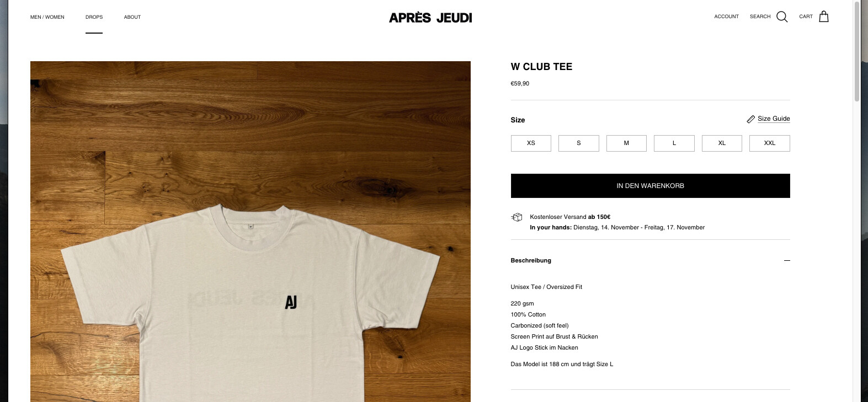Choose size L option
Image resolution: width=868 pixels, height=402 pixels.
(674, 143)
